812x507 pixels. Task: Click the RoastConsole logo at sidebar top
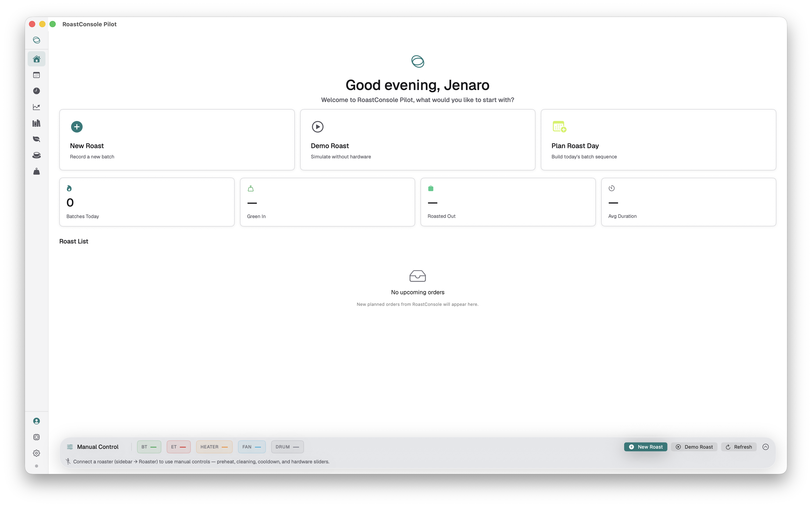(37, 40)
